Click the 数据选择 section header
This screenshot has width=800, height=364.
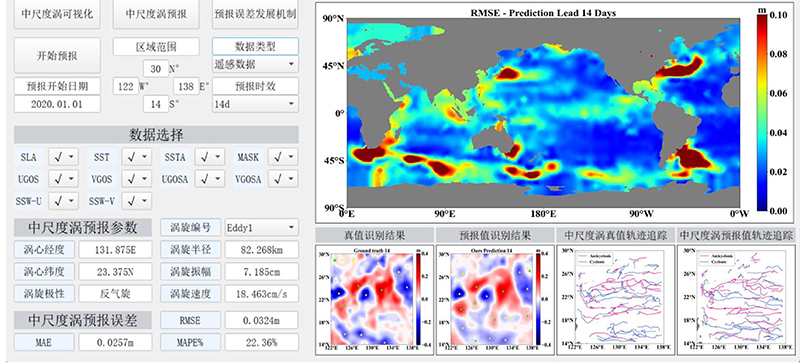tap(156, 135)
